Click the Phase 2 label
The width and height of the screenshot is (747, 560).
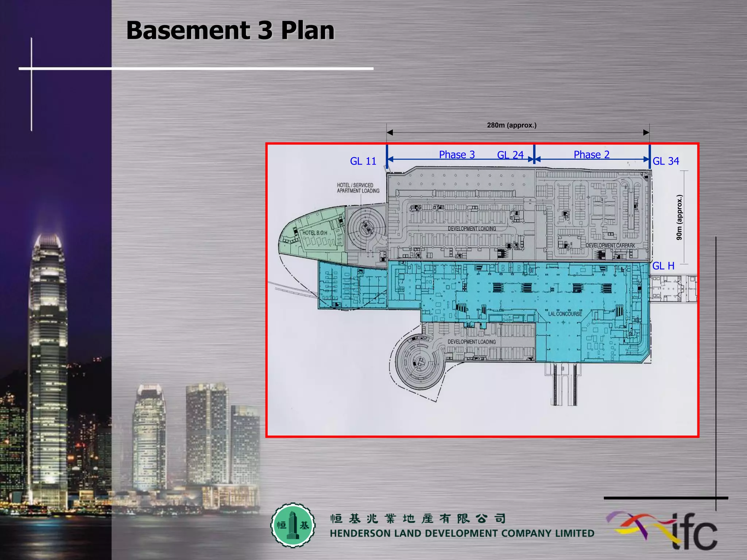click(591, 155)
